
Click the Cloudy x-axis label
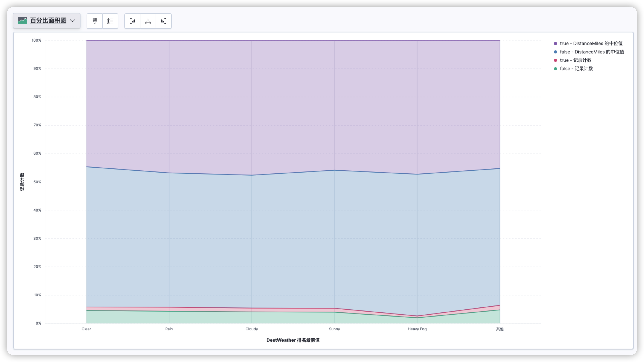[251, 329]
